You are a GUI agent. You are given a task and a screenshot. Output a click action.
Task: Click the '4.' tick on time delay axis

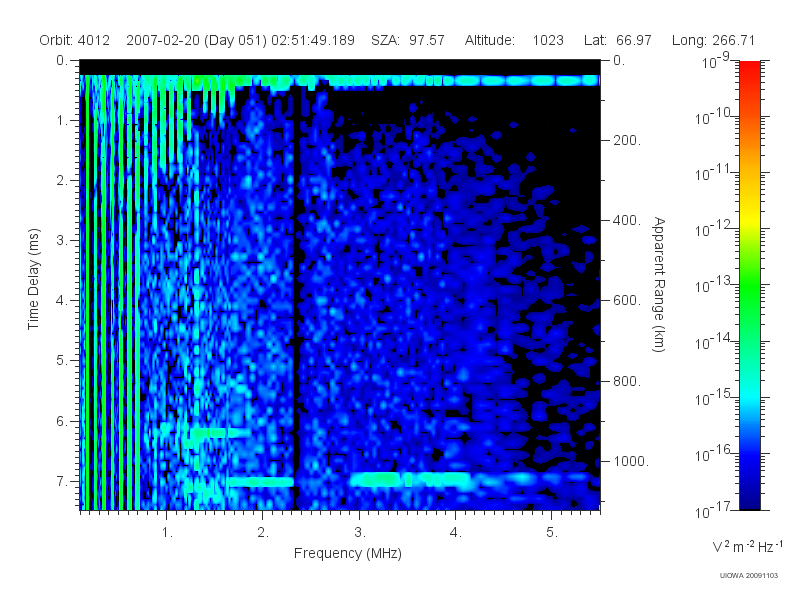coord(61,301)
